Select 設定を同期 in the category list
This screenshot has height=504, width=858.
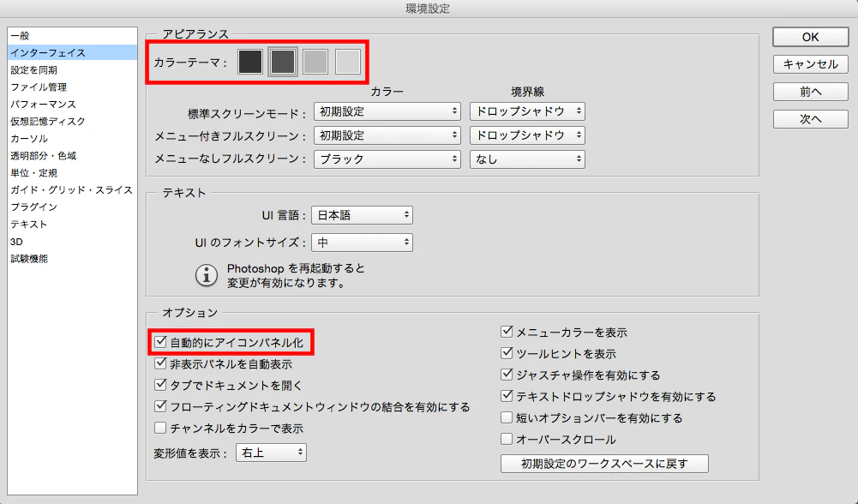[72, 70]
